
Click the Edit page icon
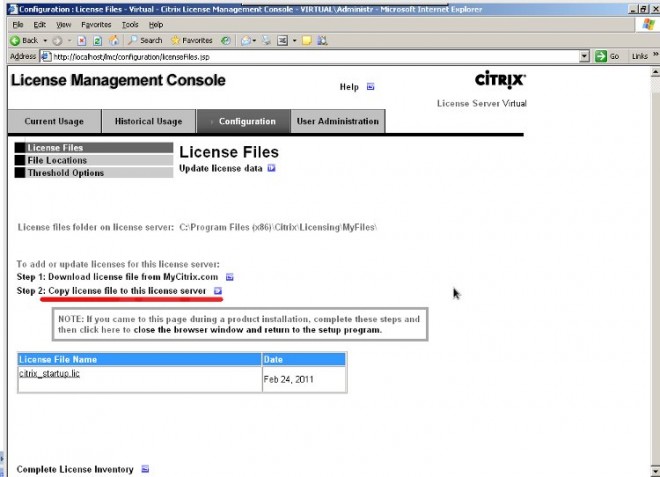(x=282, y=40)
